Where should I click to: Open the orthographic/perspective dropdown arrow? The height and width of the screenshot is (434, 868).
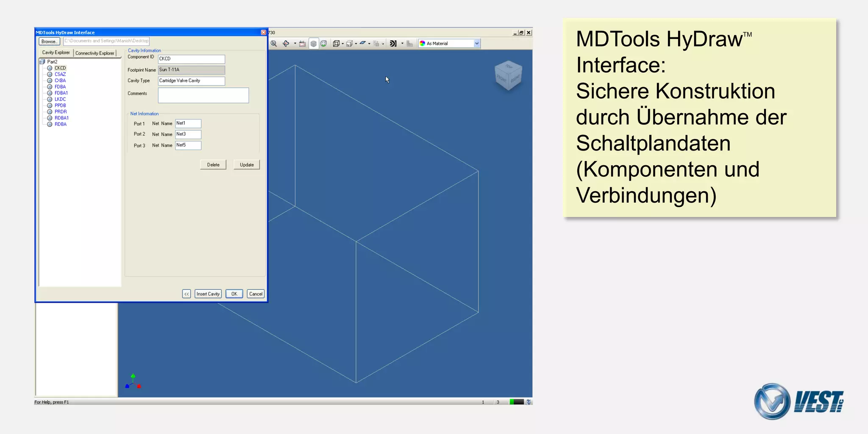(356, 44)
